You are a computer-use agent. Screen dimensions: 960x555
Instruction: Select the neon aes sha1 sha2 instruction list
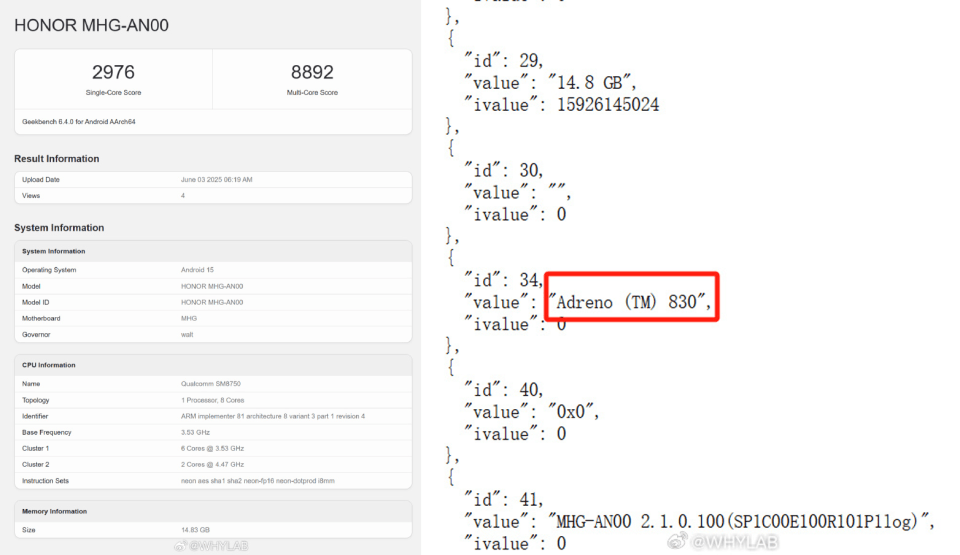point(258,481)
